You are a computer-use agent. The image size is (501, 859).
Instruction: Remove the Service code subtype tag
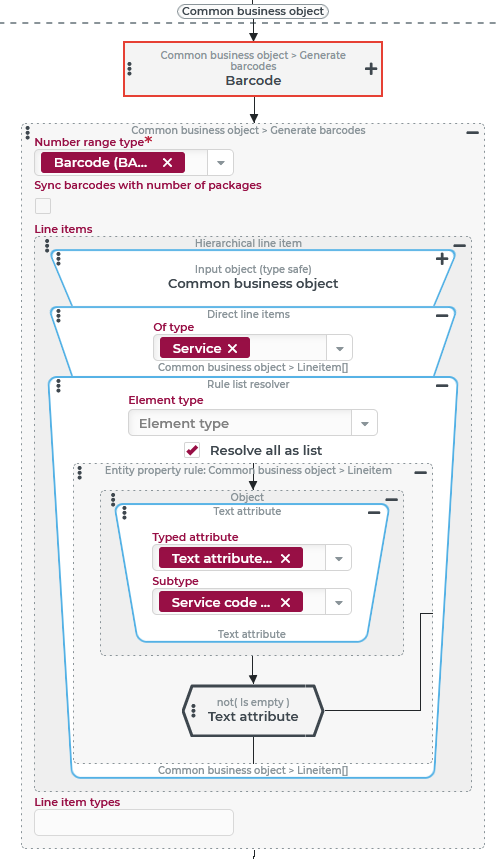point(285,603)
